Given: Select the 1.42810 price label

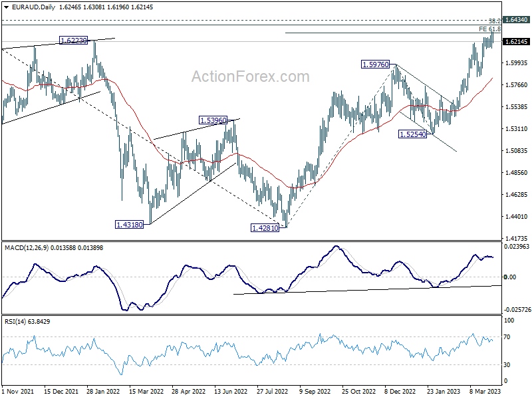Looking at the screenshot, I should pos(265,228).
